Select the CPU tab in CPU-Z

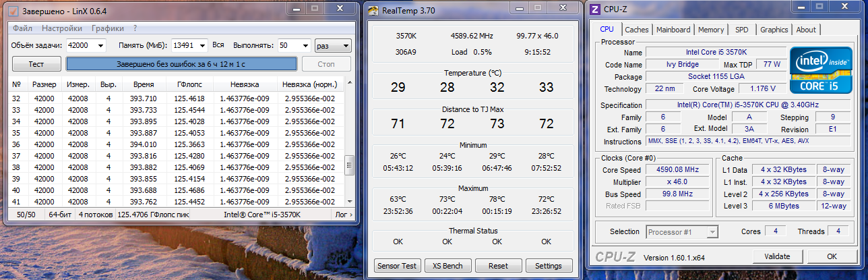tap(607, 29)
